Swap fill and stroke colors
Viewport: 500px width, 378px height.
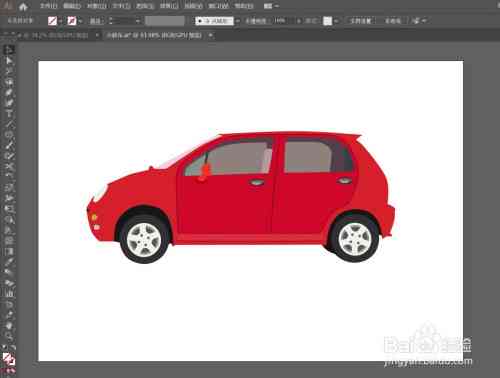13,348
